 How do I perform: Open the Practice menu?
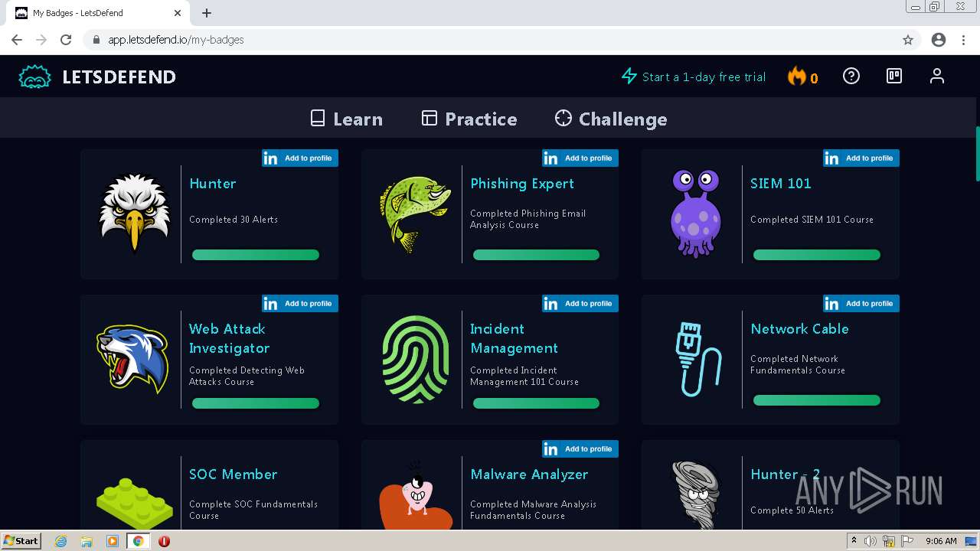[469, 119]
